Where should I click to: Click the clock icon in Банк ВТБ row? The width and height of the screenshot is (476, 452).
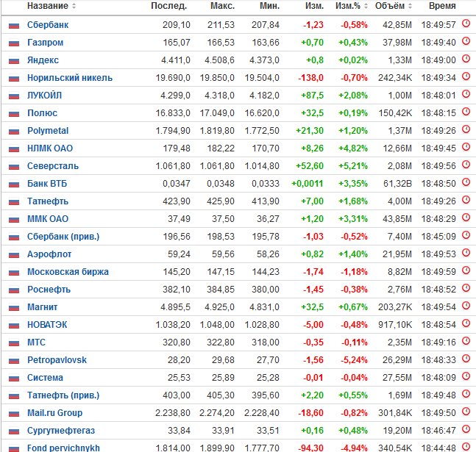click(x=466, y=182)
